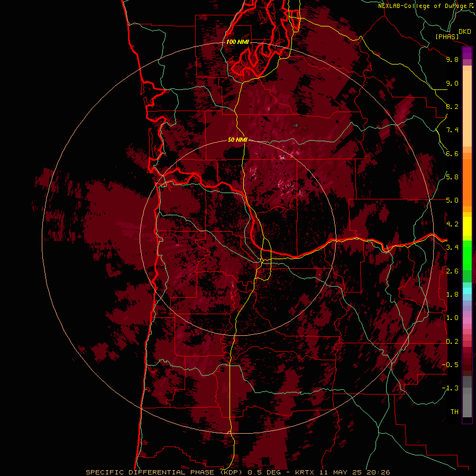Click the 2.6 scale value
The height and width of the screenshot is (476, 476).
point(452,271)
